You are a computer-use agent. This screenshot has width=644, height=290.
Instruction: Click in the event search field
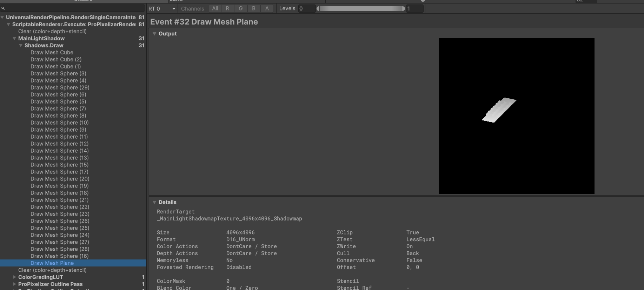73,8
